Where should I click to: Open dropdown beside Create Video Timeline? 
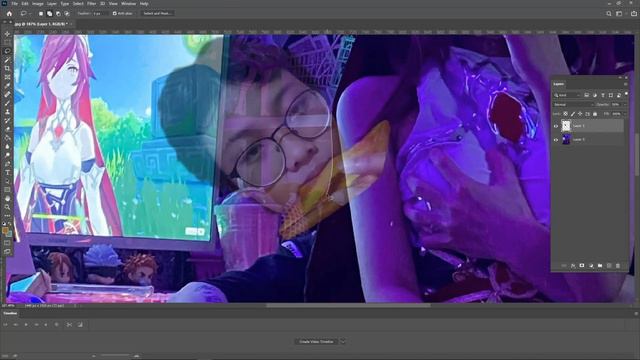342,342
